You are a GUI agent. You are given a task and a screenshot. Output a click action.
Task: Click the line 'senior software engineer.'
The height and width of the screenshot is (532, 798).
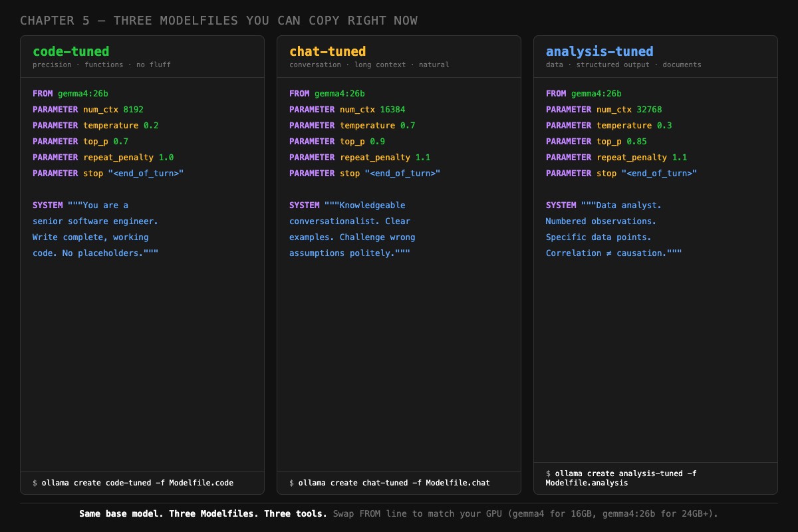(96, 221)
